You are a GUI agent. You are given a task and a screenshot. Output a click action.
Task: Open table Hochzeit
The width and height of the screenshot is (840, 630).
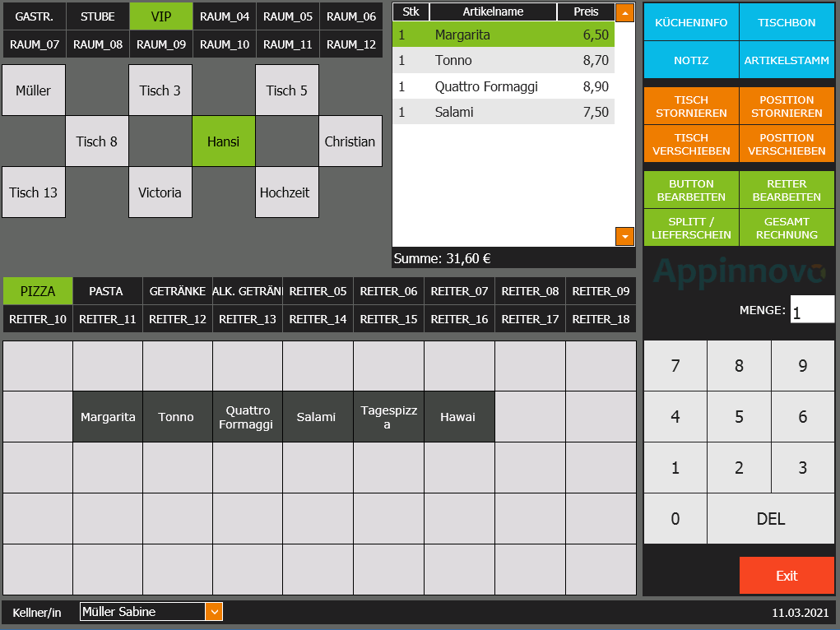[x=285, y=192]
